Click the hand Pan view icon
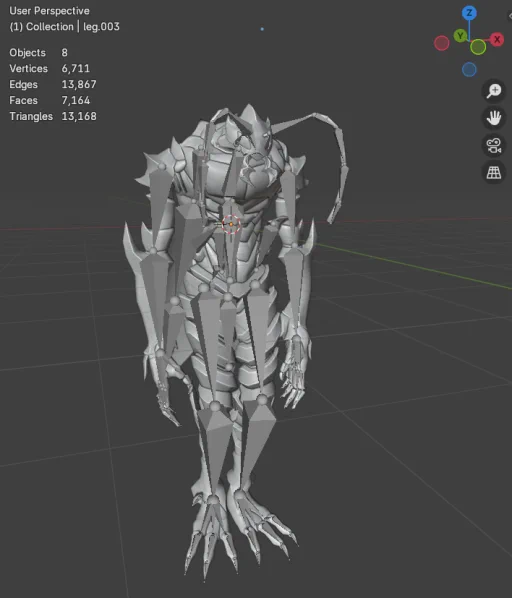This screenshot has height=598, width=512. coord(494,118)
